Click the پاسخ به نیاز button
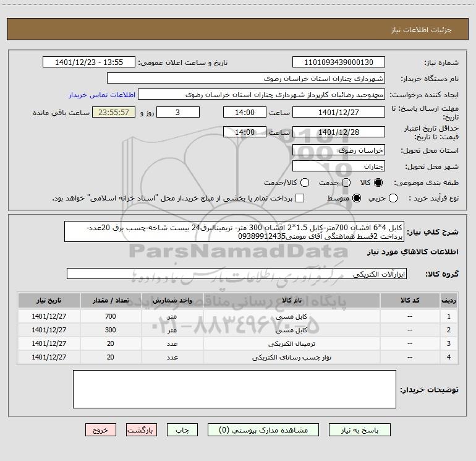The width and height of the screenshot is (476, 461). [359, 430]
